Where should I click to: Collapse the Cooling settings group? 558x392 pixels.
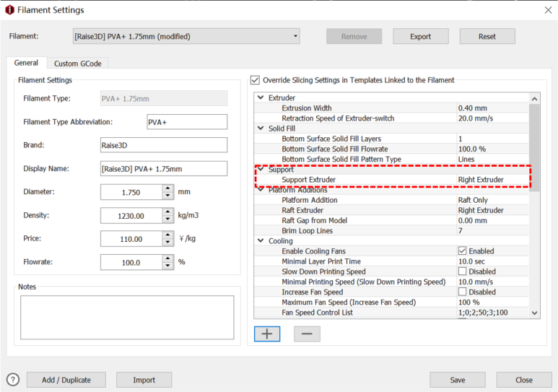[x=261, y=240]
